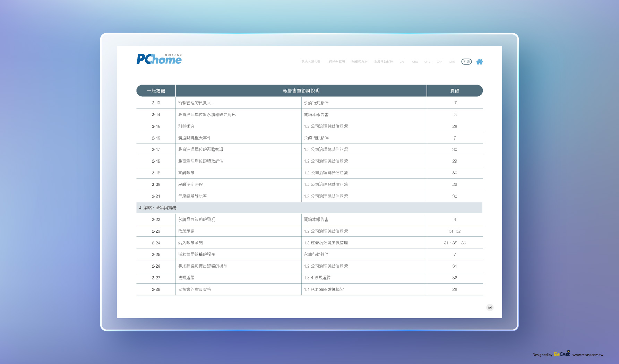Open the 永續行動夥伴 navigation tab
The height and width of the screenshot is (364, 619).
[x=383, y=62]
